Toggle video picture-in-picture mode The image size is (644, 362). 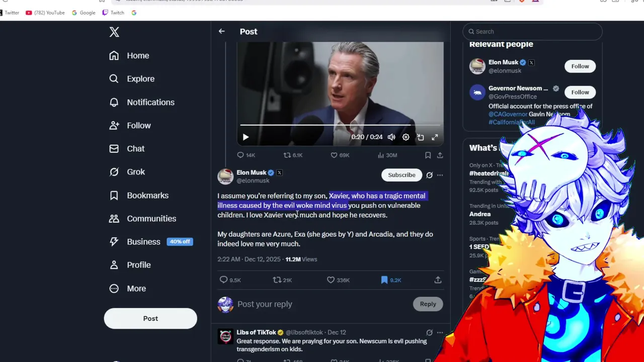(421, 137)
